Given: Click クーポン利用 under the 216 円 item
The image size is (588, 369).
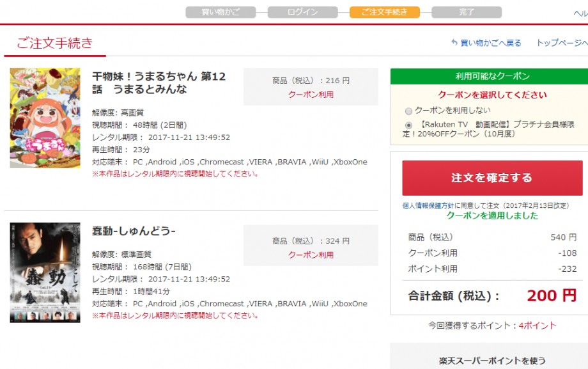Looking at the screenshot, I should coord(311,95).
